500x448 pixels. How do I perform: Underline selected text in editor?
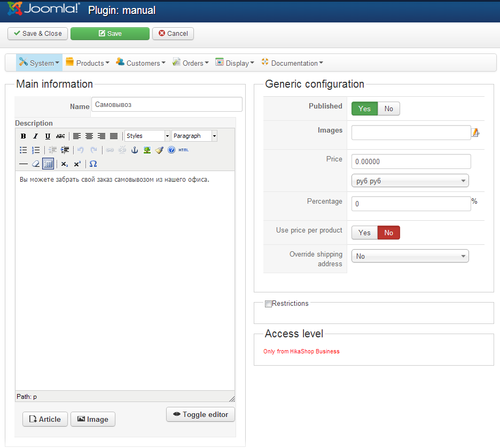pyautogui.click(x=48, y=136)
